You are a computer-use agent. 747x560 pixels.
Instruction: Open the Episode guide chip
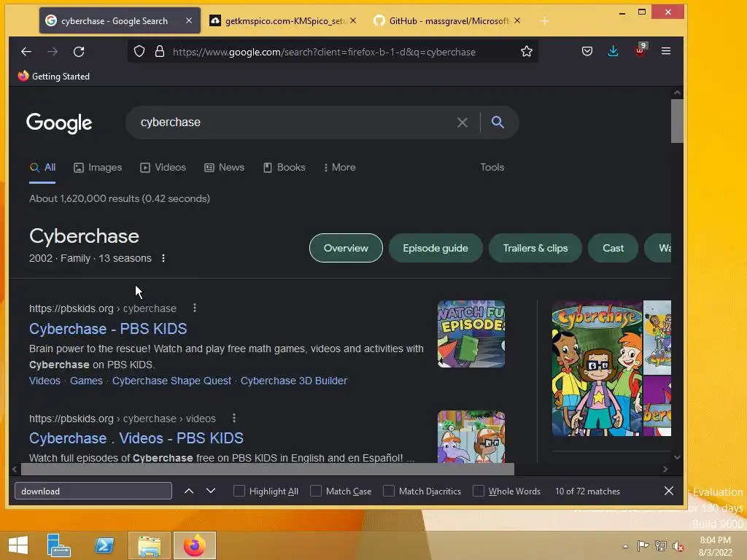436,248
